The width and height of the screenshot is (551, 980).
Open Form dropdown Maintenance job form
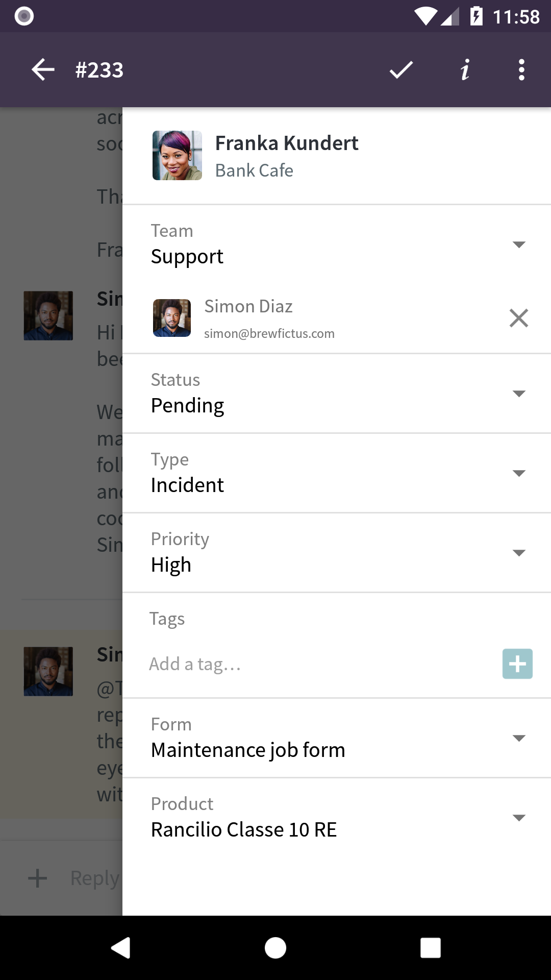(x=337, y=738)
